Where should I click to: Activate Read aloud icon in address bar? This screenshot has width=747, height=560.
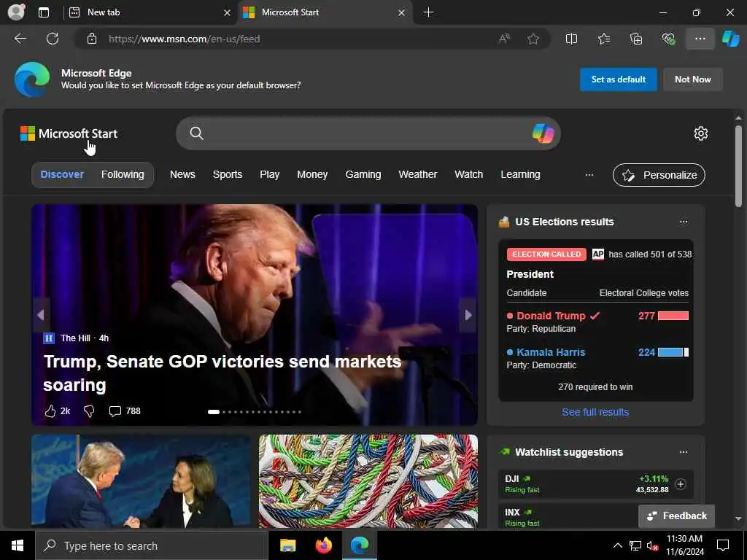coord(504,39)
